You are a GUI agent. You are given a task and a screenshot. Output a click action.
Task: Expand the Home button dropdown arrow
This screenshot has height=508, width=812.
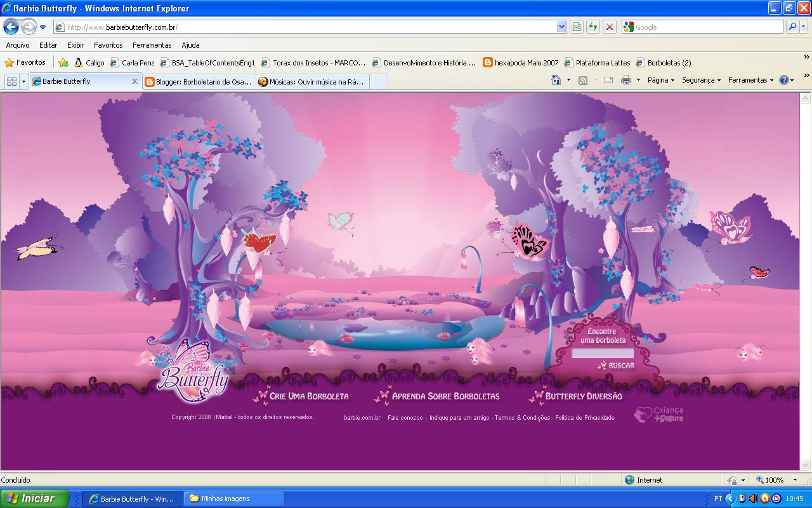(568, 80)
